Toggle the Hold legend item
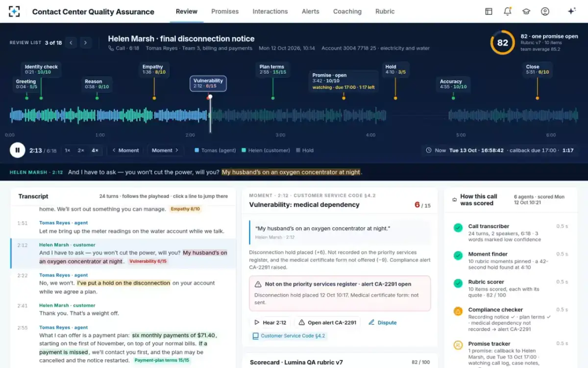Viewport: 588px width, 368px height. coord(305,150)
